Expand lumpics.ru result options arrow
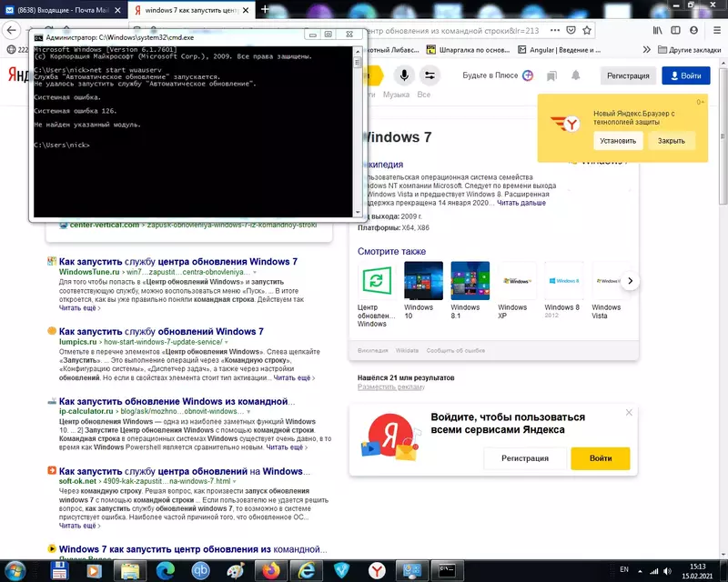The image size is (728, 582). pyautogui.click(x=227, y=342)
